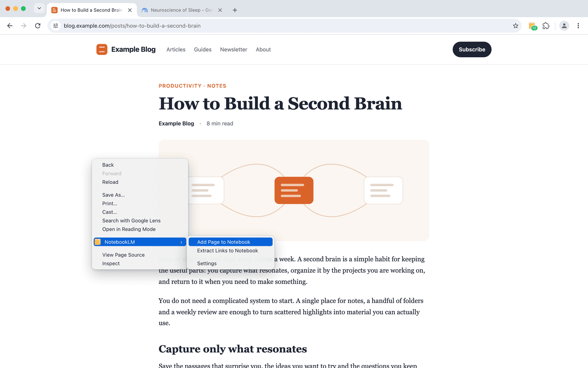Expand the NotebookLM submenu entry
The height and width of the screenshot is (368, 588).
point(140,242)
